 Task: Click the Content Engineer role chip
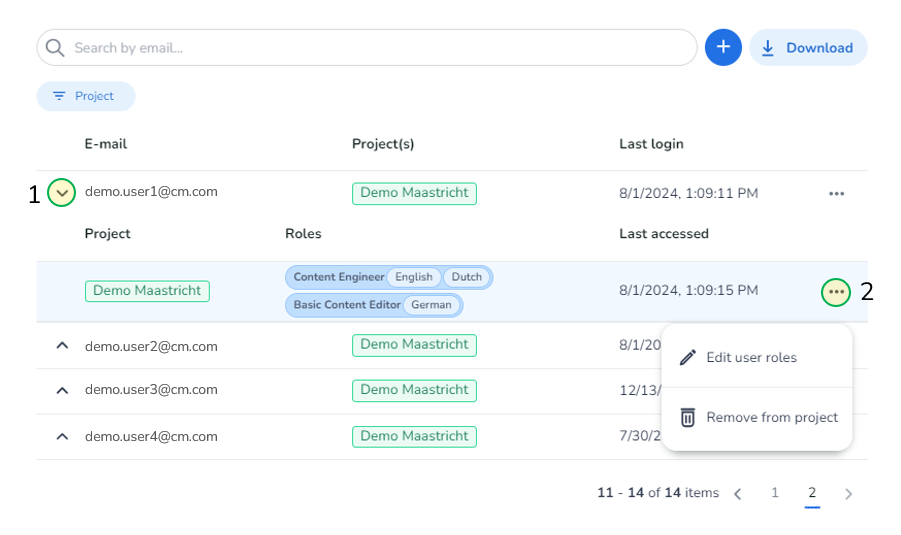[339, 277]
